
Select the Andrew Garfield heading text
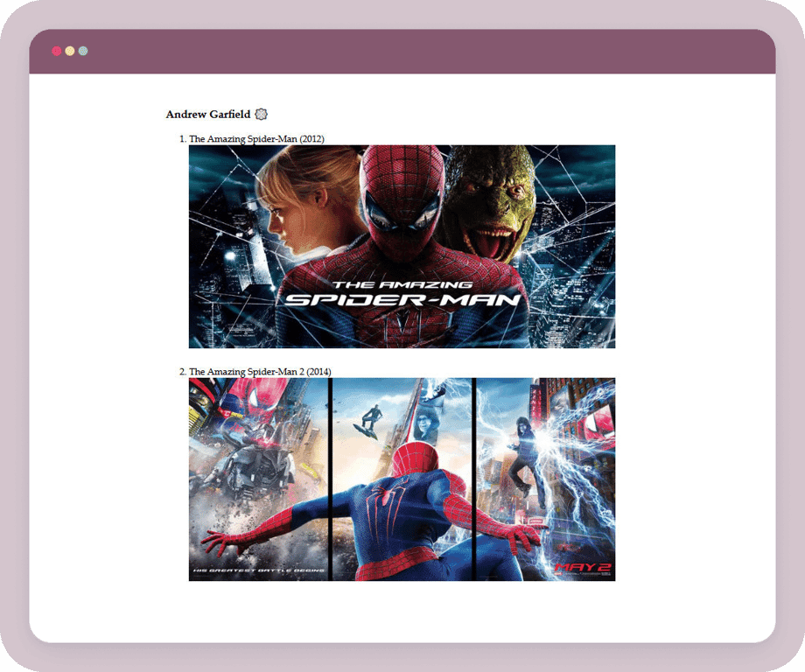(207, 115)
